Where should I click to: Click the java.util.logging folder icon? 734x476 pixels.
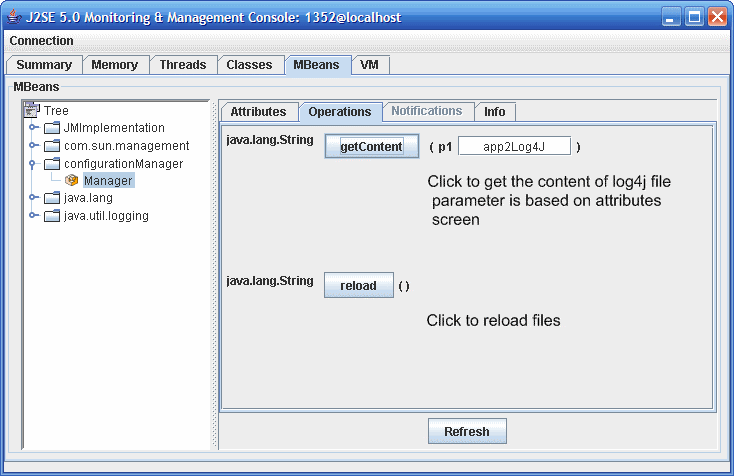pyautogui.click(x=52, y=216)
